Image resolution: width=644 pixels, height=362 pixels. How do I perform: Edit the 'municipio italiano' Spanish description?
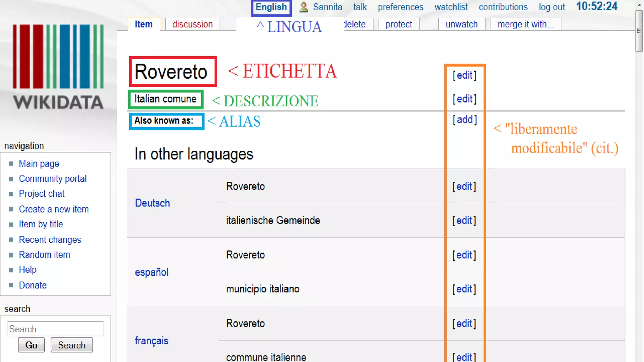464,289
